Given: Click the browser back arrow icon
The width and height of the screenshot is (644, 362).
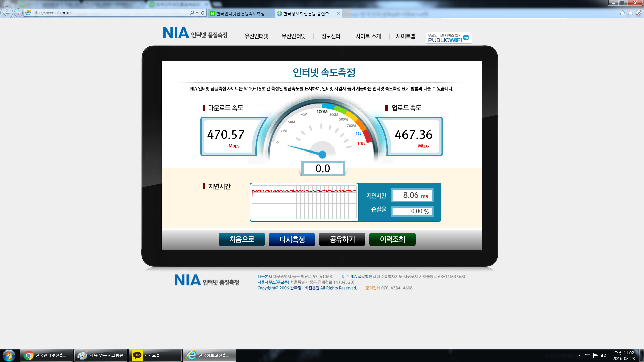Looking at the screenshot, I should pos(6,13).
